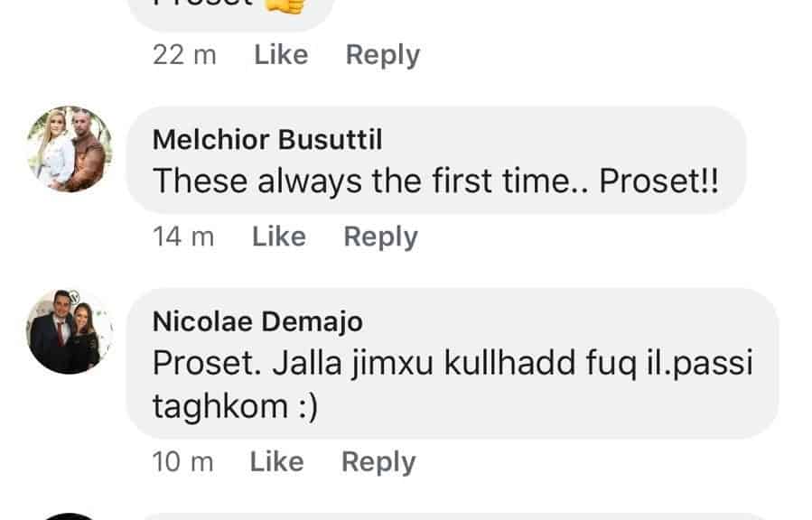Visit Nicolae Demajo's profile via name

259,321
